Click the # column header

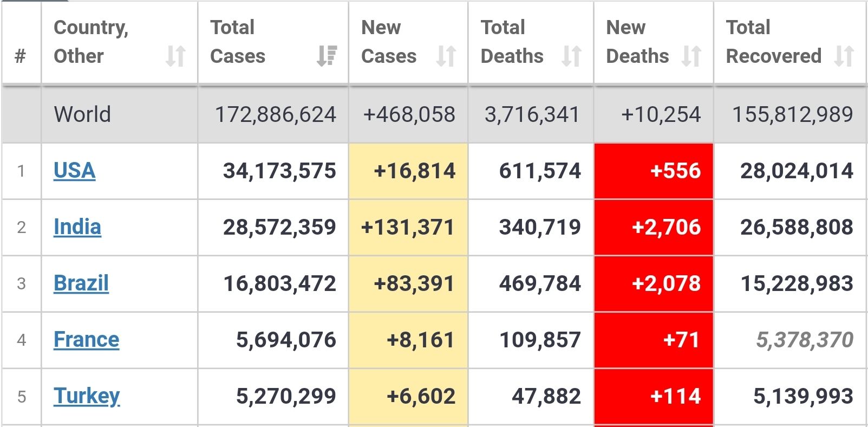(21, 56)
